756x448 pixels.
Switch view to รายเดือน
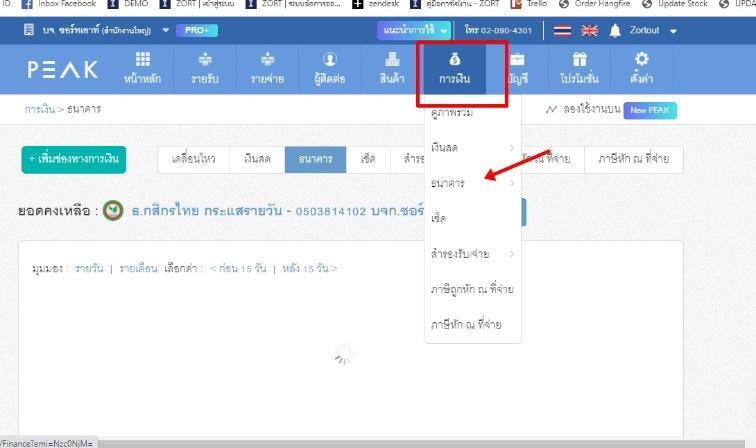point(138,269)
